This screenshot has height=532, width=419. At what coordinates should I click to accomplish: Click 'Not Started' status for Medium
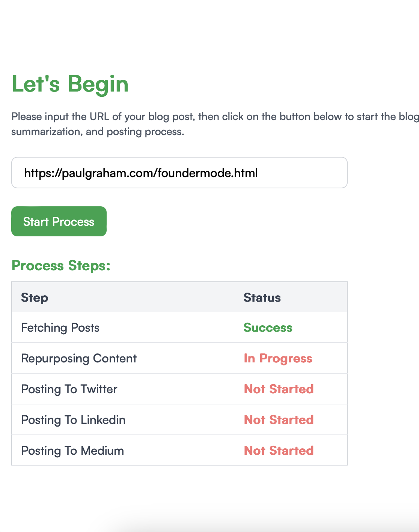(x=279, y=451)
